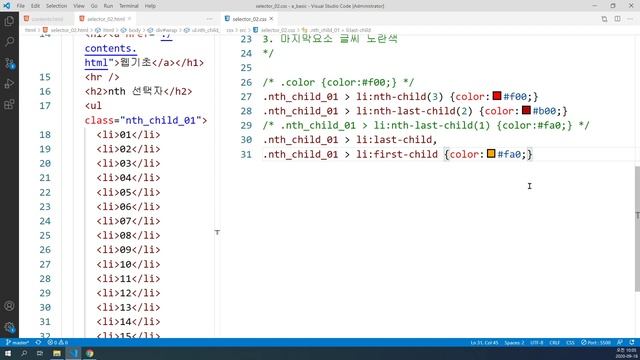This screenshot has height=360, width=640.
Task: Open the Windows Start menu
Action: coord(8,353)
